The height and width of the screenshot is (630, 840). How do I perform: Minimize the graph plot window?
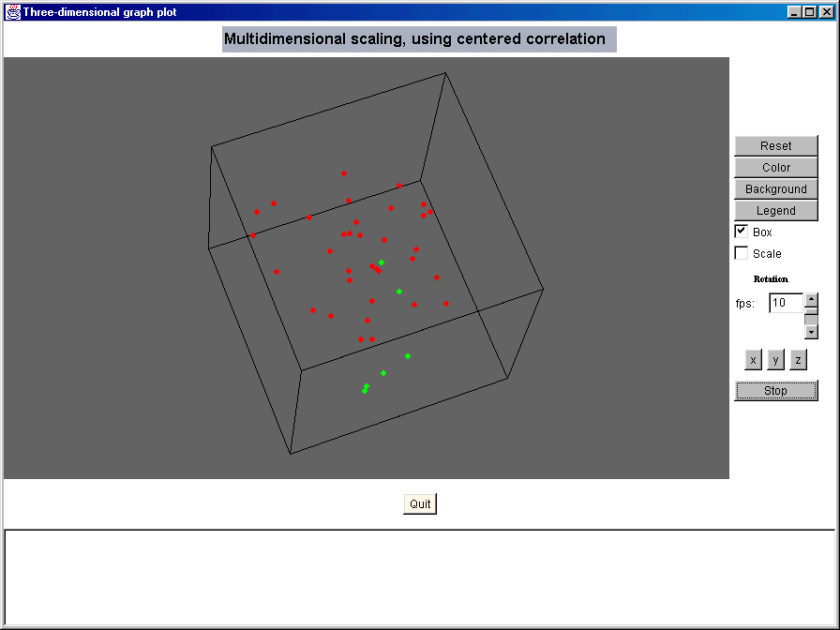coord(795,12)
